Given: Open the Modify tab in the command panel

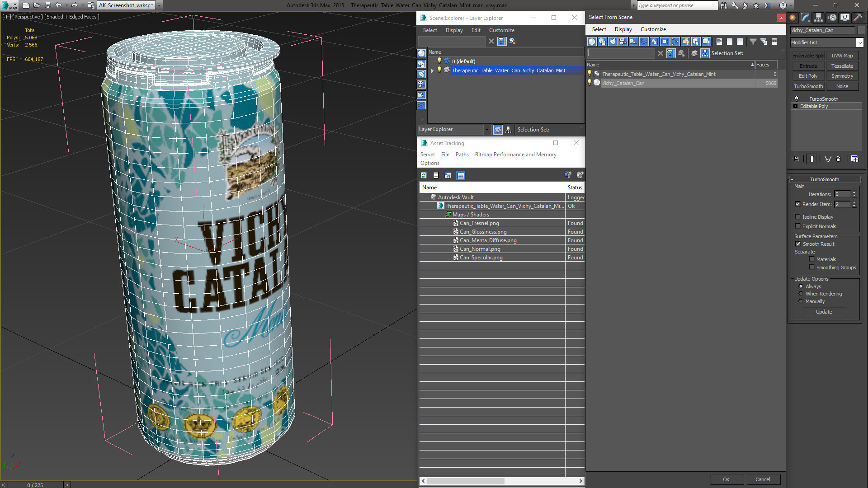Looking at the screenshot, I should [x=806, y=18].
